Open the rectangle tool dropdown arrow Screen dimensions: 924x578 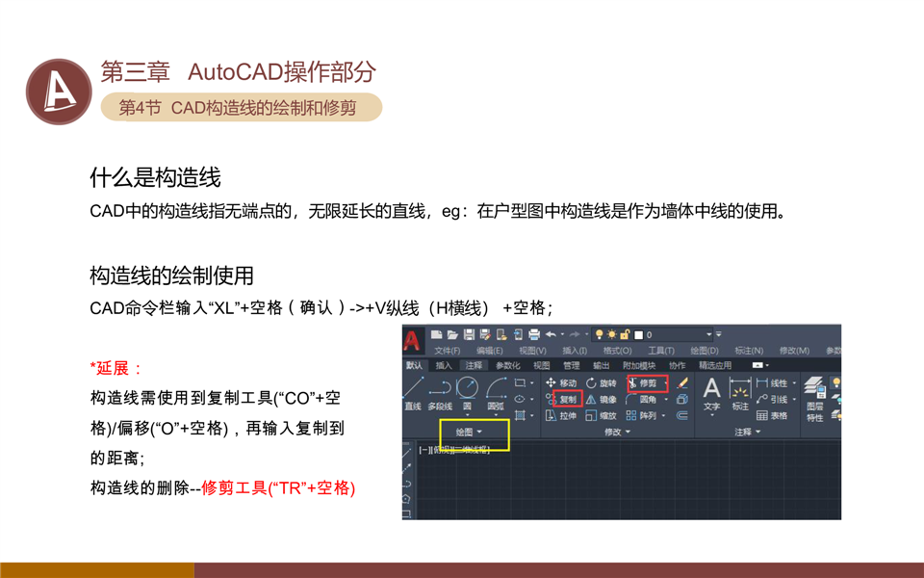(x=531, y=382)
